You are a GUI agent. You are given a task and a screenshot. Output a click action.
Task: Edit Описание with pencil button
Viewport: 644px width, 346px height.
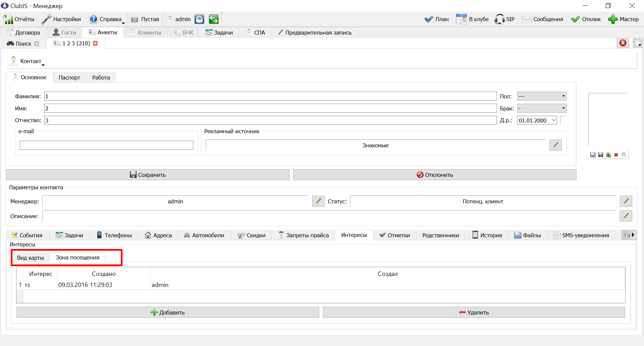(x=626, y=216)
